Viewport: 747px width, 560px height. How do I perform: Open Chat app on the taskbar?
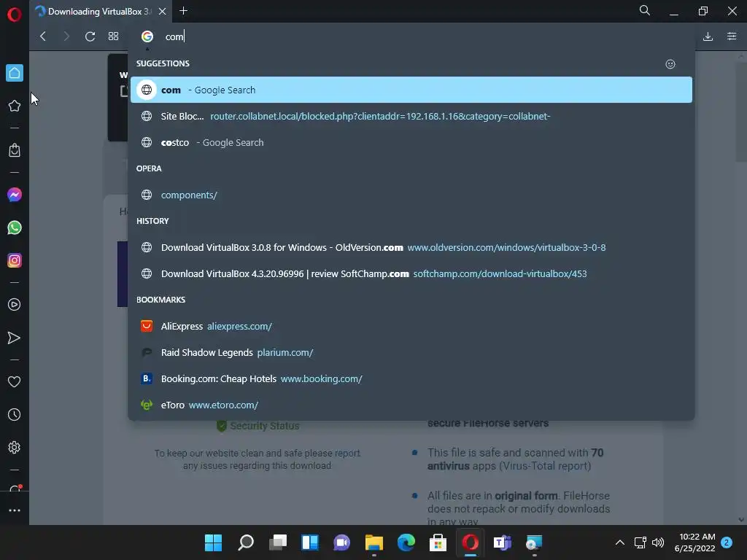[341, 542]
